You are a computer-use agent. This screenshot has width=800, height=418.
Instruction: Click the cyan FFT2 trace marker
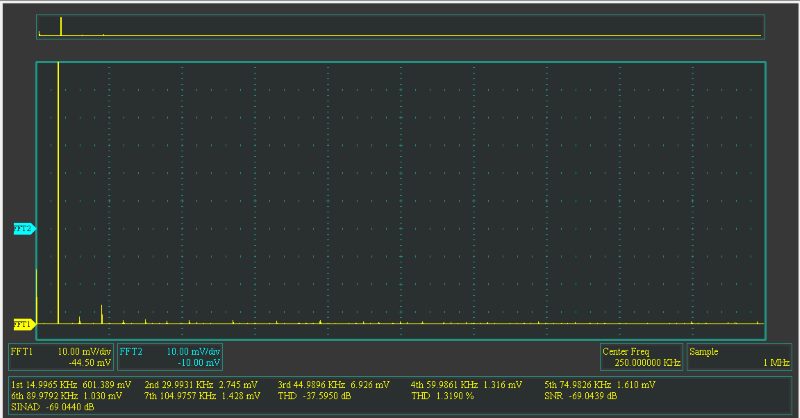click(23, 229)
